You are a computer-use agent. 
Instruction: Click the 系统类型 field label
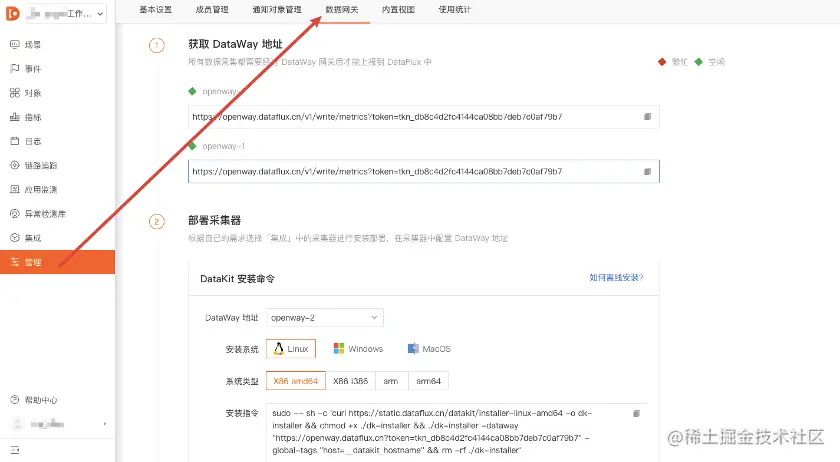click(x=242, y=382)
